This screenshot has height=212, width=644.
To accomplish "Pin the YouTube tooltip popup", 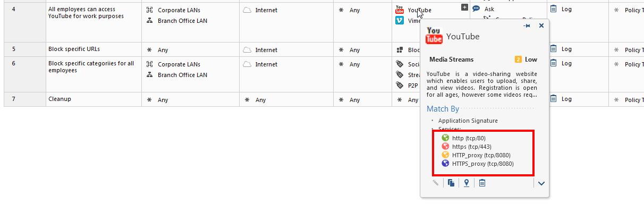I will (x=527, y=26).
